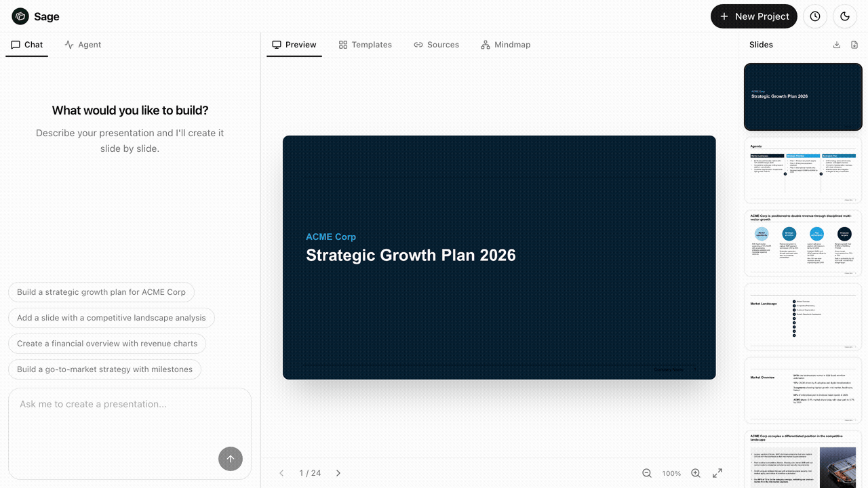Download slides using the tray download icon
The width and height of the screenshot is (868, 488).
click(837, 45)
